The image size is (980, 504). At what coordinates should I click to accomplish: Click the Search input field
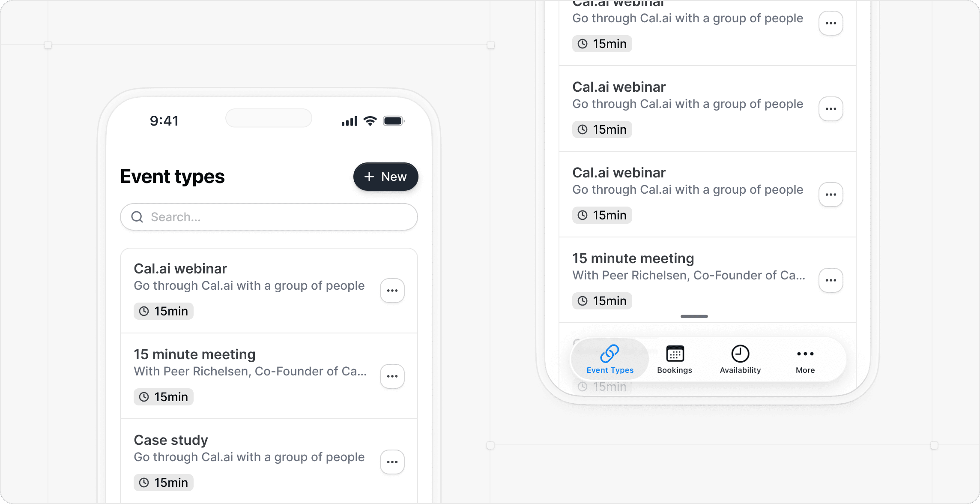coord(269,217)
